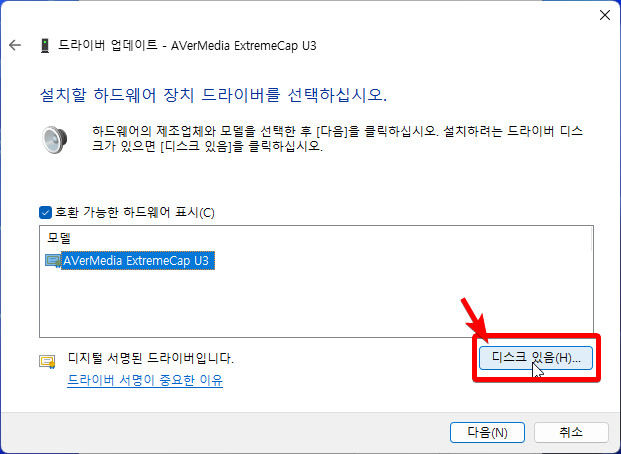Select AVerMedia ExtremeCap U3 in model list
621x454 pixels.
click(138, 261)
